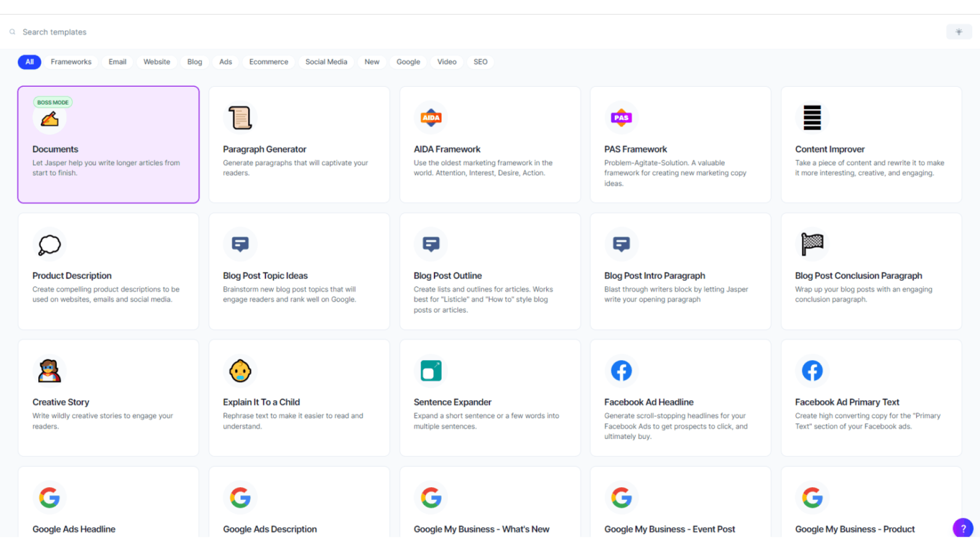Open the Paragraph Generator scroll icon

(240, 118)
